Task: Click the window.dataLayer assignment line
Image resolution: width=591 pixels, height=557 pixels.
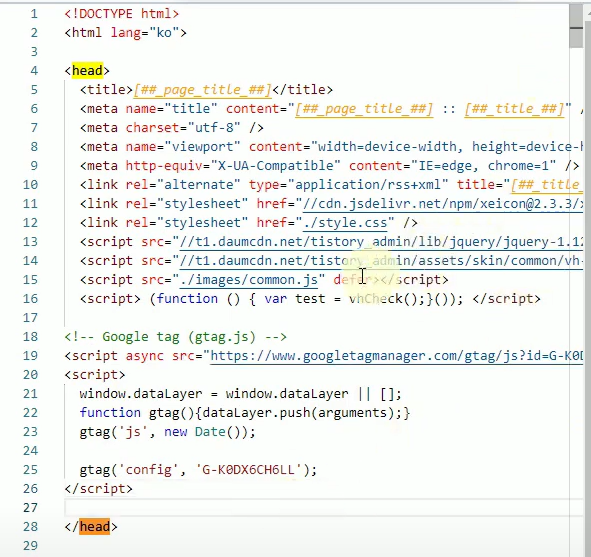Action: tap(240, 394)
